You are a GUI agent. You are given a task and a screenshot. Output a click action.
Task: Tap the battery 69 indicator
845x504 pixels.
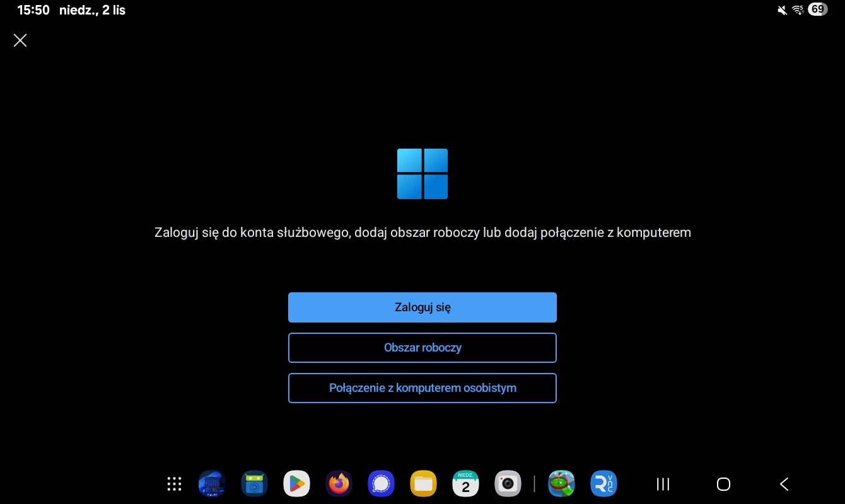(x=817, y=9)
